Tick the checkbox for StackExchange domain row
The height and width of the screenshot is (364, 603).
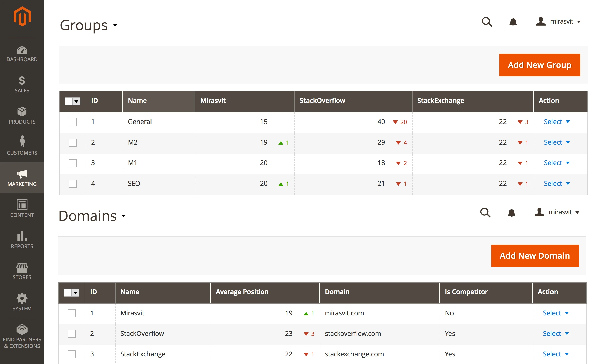point(72,354)
